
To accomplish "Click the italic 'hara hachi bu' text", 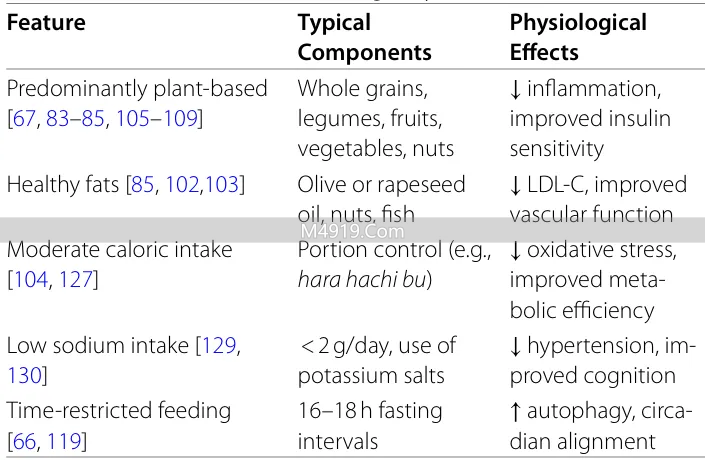I will click(364, 280).
